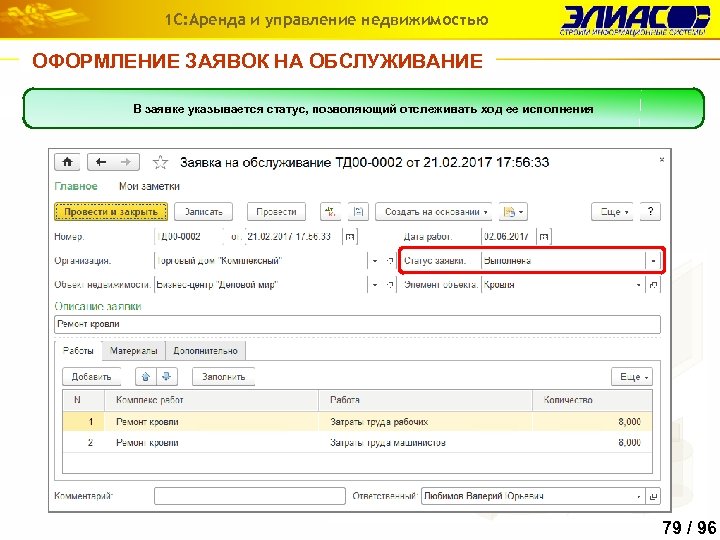Open the table's Еще menu
The width and height of the screenshot is (720, 540).
(x=632, y=377)
